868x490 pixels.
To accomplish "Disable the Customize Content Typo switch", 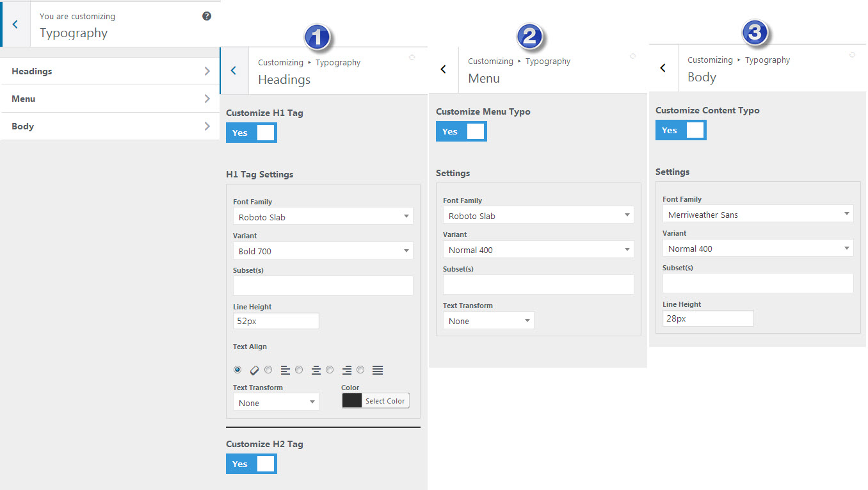I will tap(681, 130).
